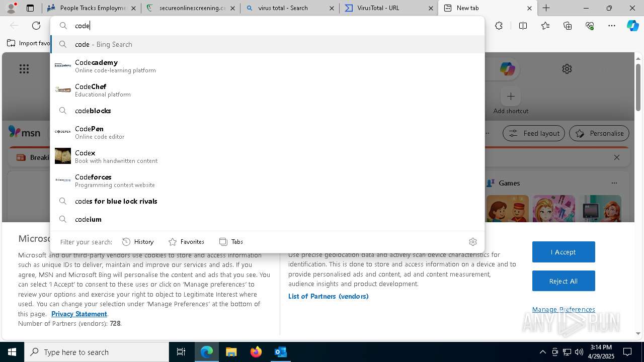Open search suggestion settings gear
The image size is (644, 362).
tap(473, 242)
